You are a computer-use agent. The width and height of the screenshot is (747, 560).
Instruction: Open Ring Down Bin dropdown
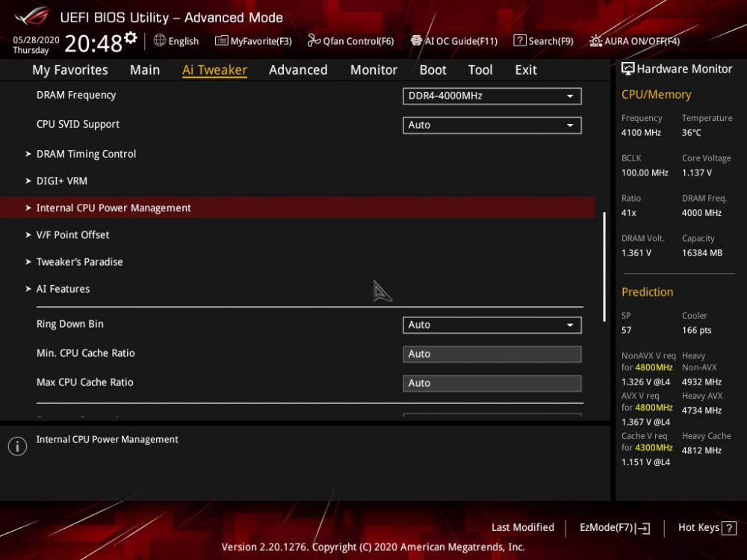click(x=492, y=326)
